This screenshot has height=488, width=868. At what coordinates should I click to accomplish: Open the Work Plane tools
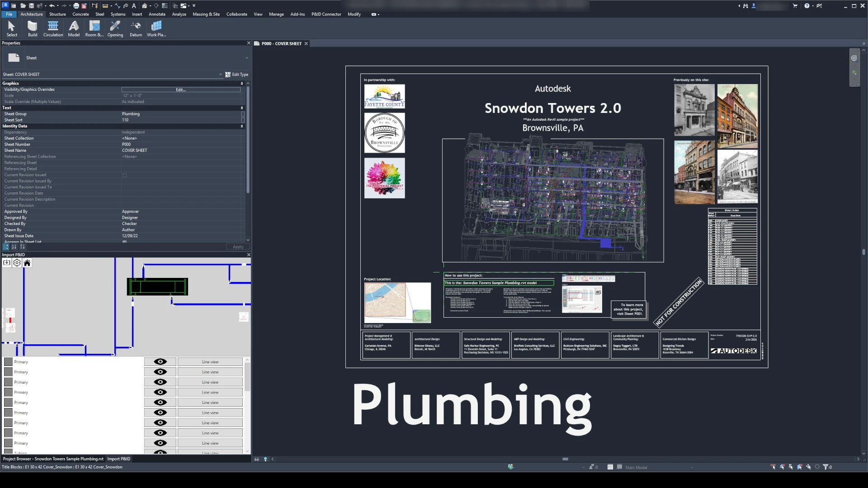click(156, 28)
